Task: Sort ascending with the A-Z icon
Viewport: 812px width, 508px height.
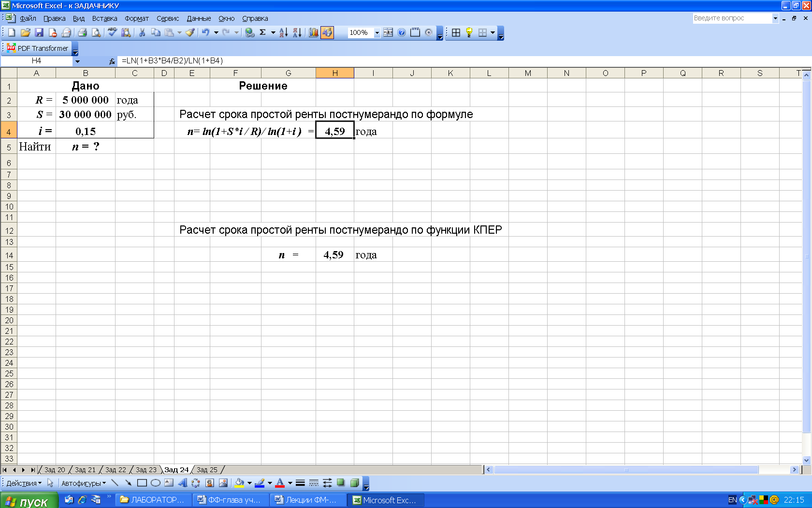Action: tap(284, 32)
